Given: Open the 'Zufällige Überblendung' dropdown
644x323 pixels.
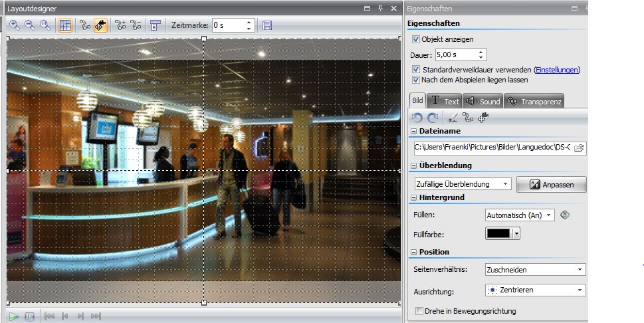Looking at the screenshot, I should point(462,184).
